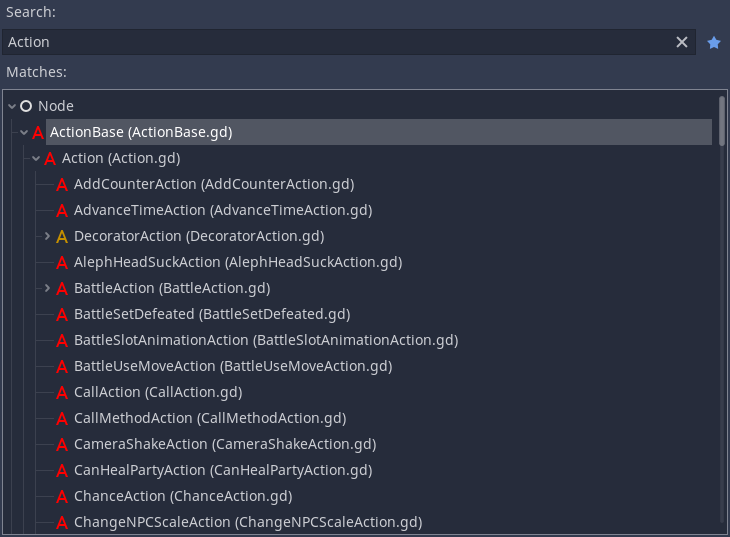Click the red ActionBase script icon
This screenshot has height=537, width=730.
tap(38, 132)
